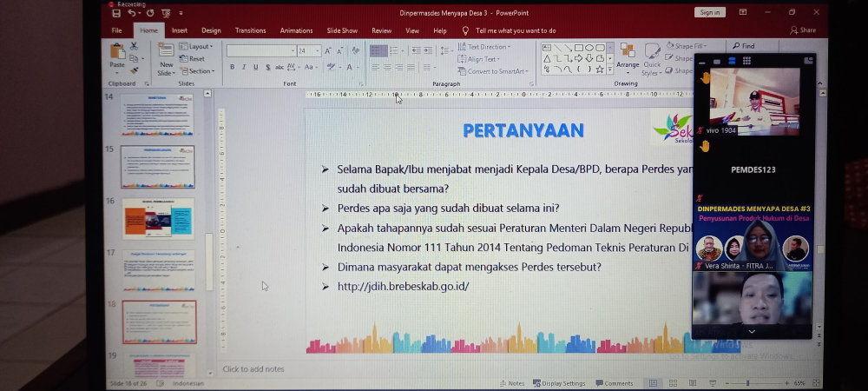
Task: Open the font name combo box
Action: click(261, 51)
